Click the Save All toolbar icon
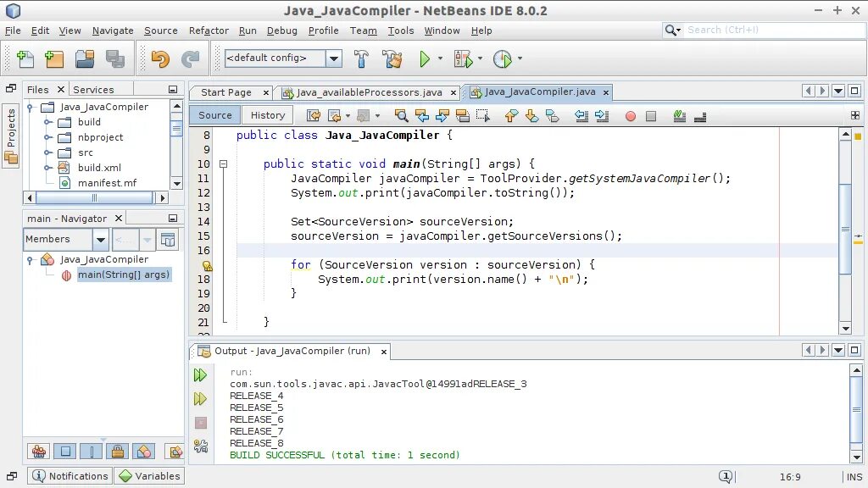The image size is (868, 488). pyautogui.click(x=115, y=58)
